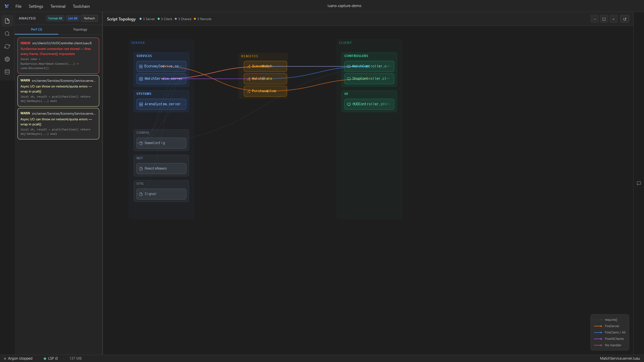The width and height of the screenshot is (644, 362).
Task: Click the FireClient / All legend entry
Action: click(610, 333)
